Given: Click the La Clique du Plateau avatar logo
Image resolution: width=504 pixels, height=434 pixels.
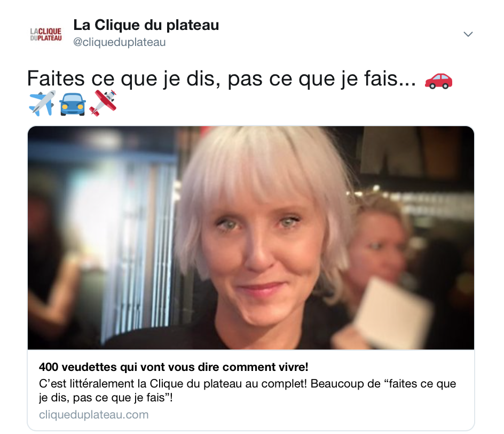Looking at the screenshot, I should (x=45, y=34).
